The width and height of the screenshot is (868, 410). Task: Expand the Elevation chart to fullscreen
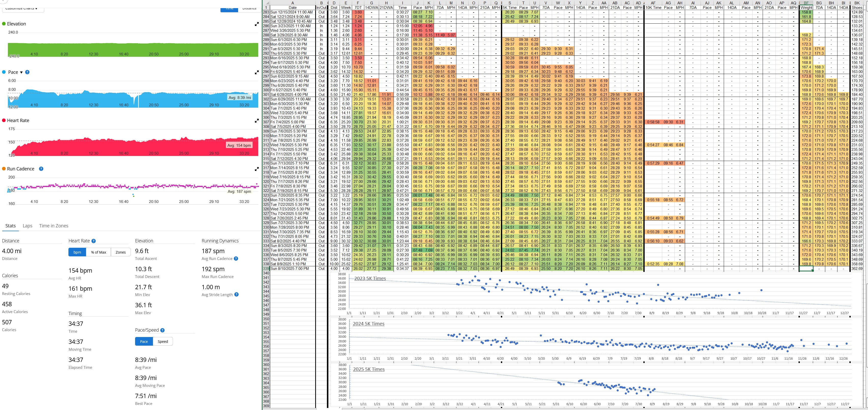(x=257, y=24)
